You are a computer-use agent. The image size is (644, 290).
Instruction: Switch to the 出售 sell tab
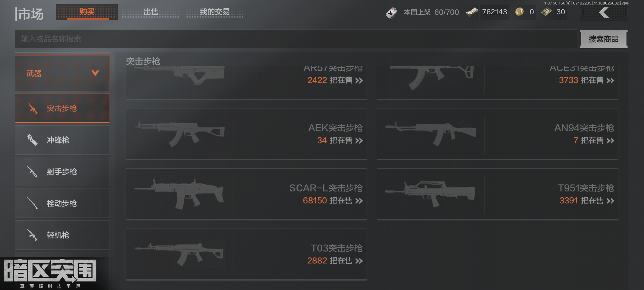[x=151, y=12]
